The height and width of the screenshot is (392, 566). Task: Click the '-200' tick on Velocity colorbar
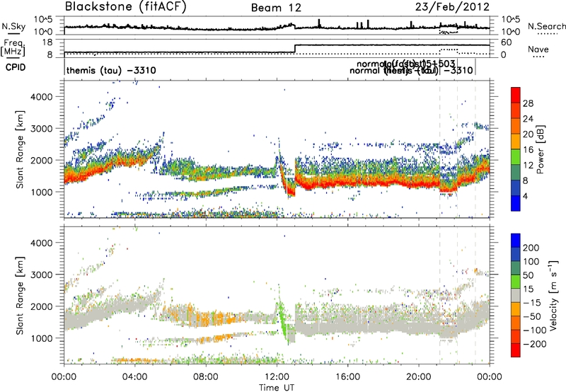pos(535,344)
